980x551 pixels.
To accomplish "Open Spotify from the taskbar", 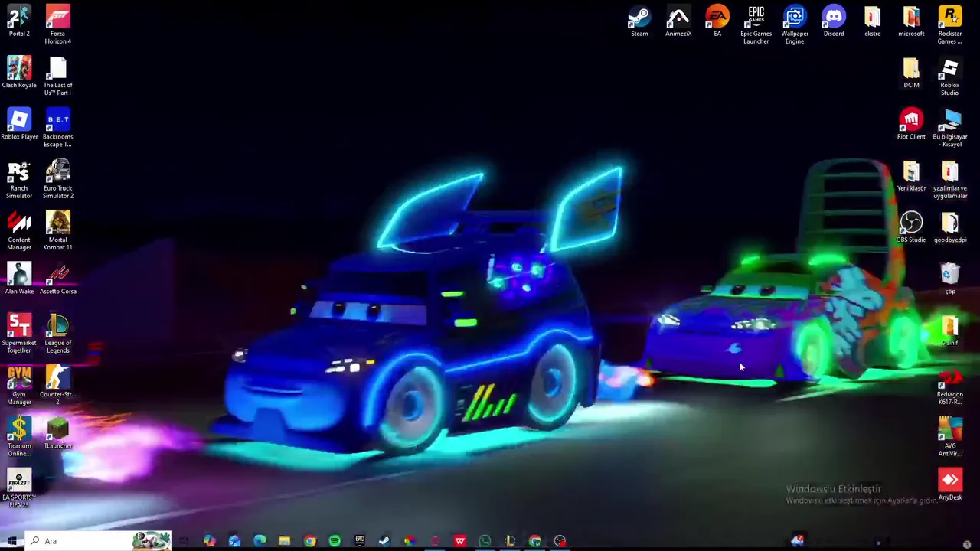I will point(335,541).
